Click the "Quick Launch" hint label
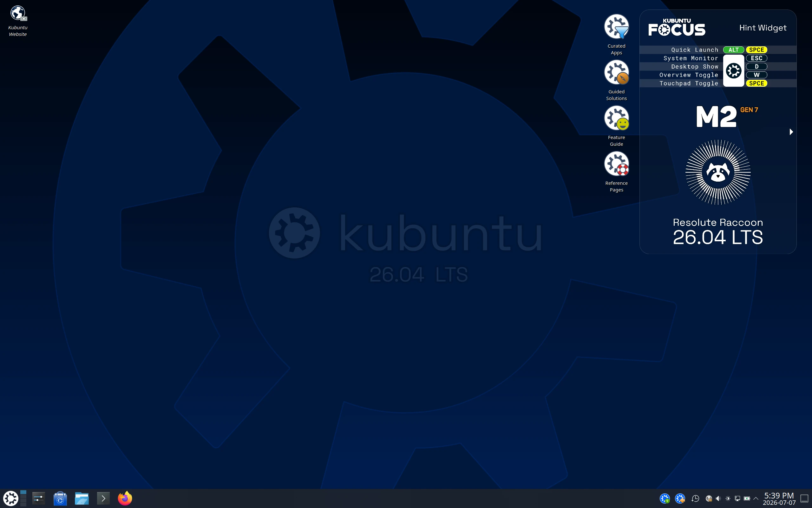Image resolution: width=812 pixels, height=508 pixels. tap(695, 50)
